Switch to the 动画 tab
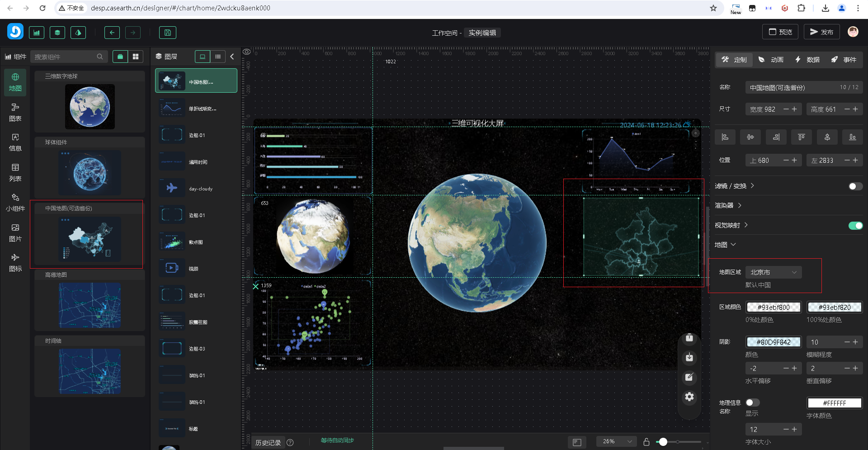The height and width of the screenshot is (450, 868). pyautogui.click(x=771, y=60)
